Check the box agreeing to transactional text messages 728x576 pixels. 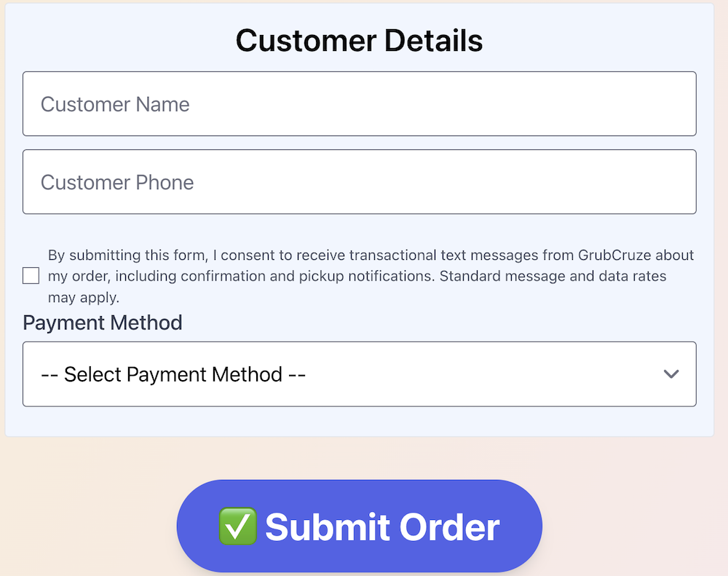30,276
